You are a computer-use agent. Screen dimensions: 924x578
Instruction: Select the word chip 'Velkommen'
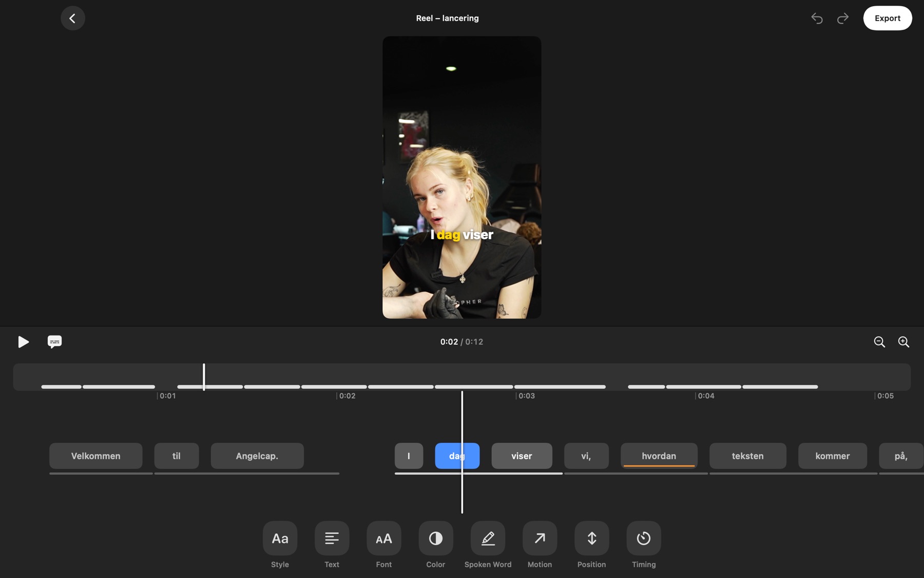pyautogui.click(x=95, y=456)
